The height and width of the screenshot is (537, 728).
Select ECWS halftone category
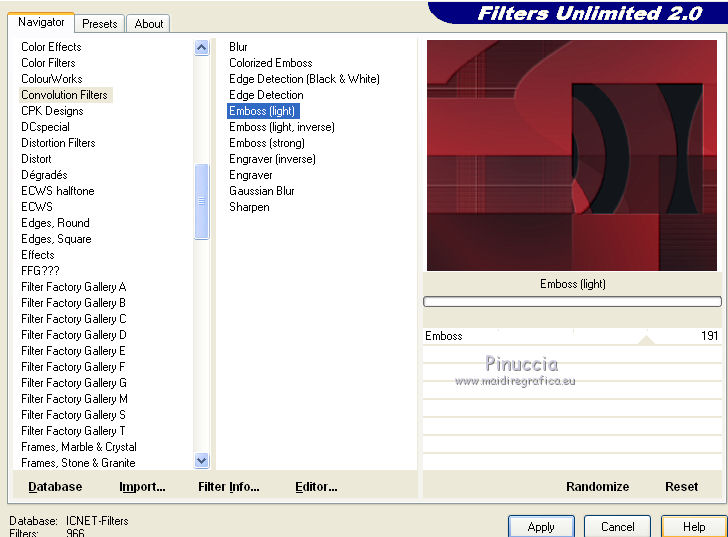pos(58,191)
